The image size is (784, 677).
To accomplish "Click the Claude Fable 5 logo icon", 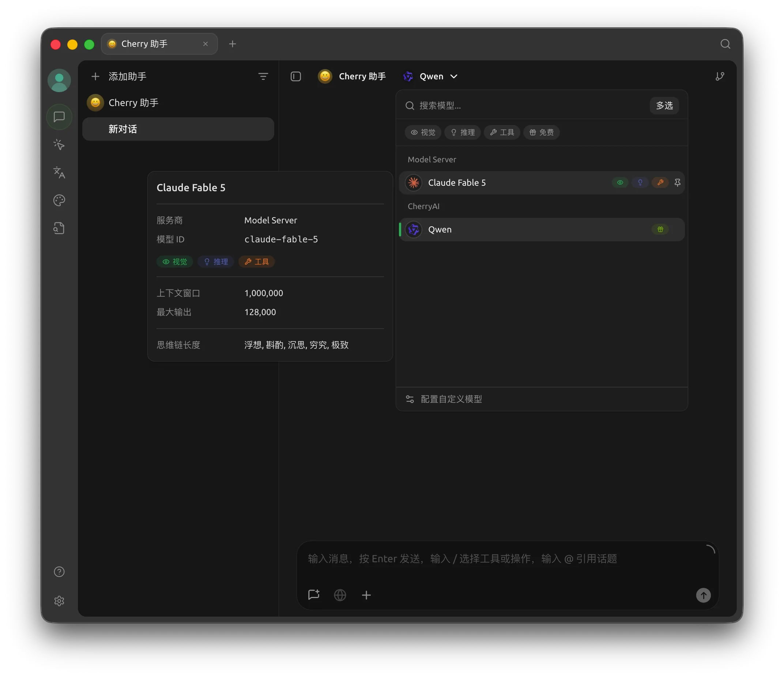I will (x=414, y=183).
